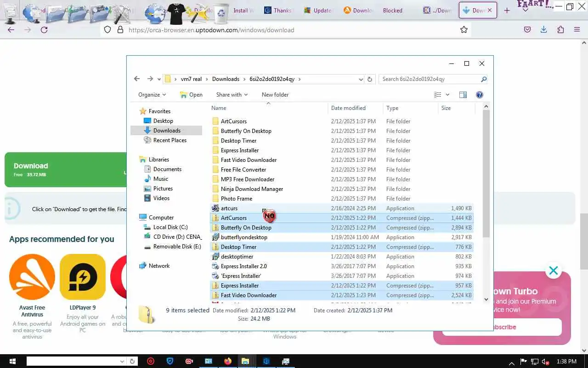
Task: Show the Explorer preview pane
Action: [463, 95]
